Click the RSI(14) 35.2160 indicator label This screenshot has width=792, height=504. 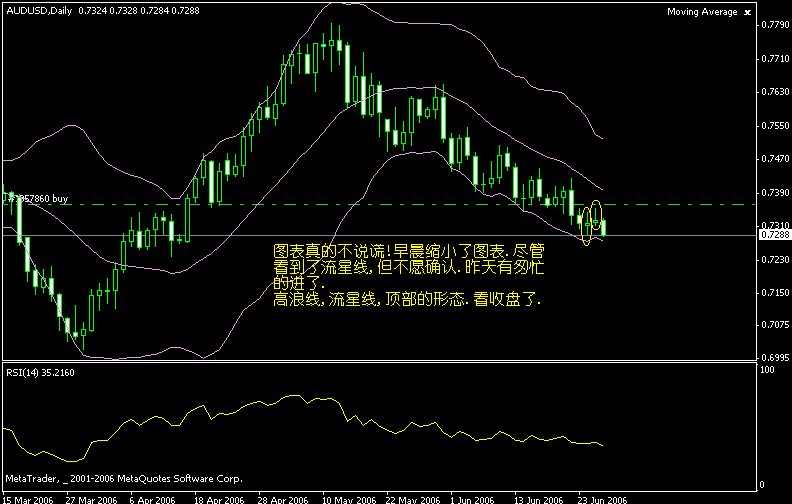click(x=40, y=373)
